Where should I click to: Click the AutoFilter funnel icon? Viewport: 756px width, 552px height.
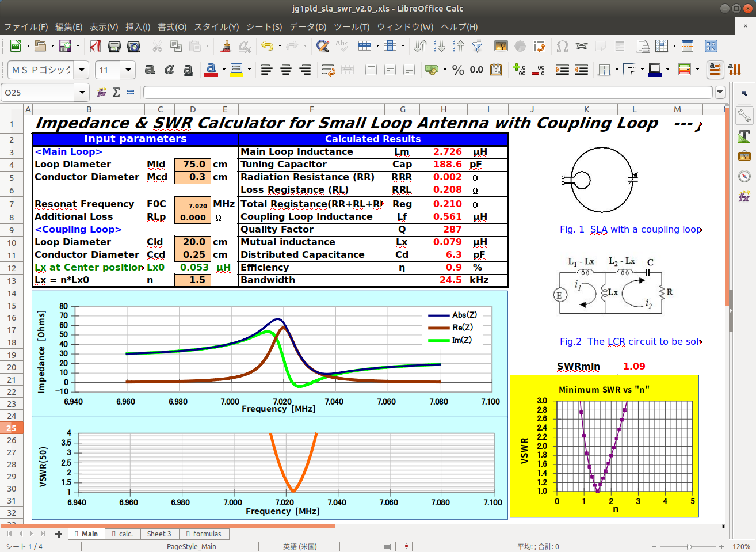click(x=478, y=46)
